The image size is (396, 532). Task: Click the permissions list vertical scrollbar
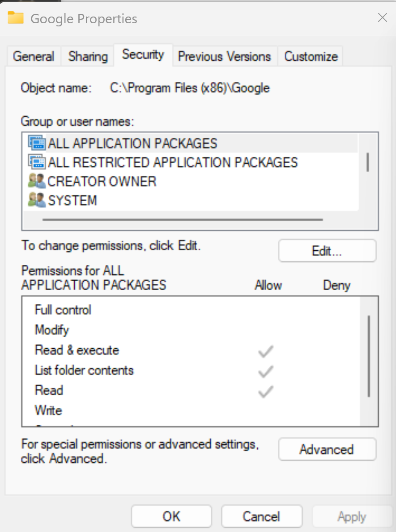point(369,356)
